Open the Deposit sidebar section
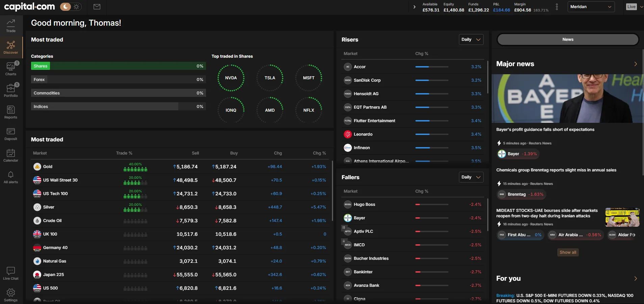Image resolution: width=644 pixels, height=304 pixels. point(11,134)
